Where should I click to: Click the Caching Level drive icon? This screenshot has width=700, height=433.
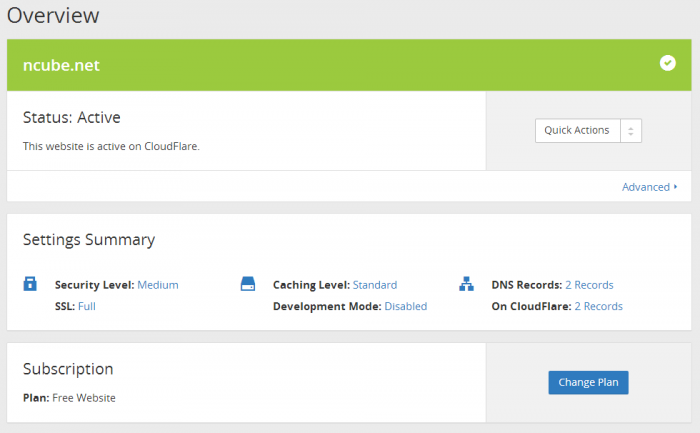(248, 284)
